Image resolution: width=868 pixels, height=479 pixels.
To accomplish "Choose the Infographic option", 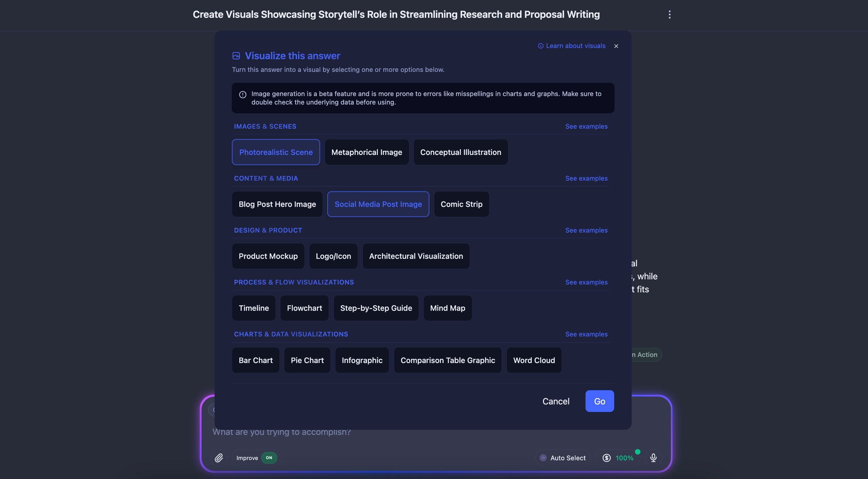I will (362, 360).
